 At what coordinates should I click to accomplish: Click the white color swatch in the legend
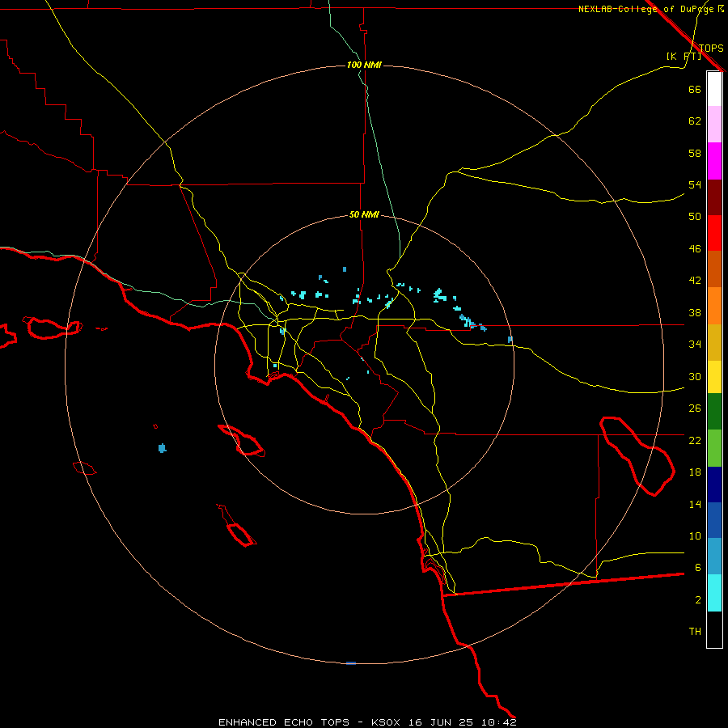(714, 89)
